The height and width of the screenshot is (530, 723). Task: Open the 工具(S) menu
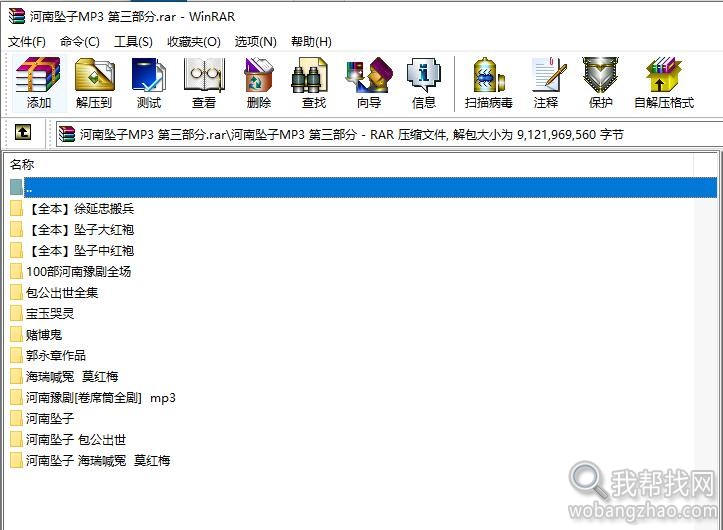(x=133, y=42)
